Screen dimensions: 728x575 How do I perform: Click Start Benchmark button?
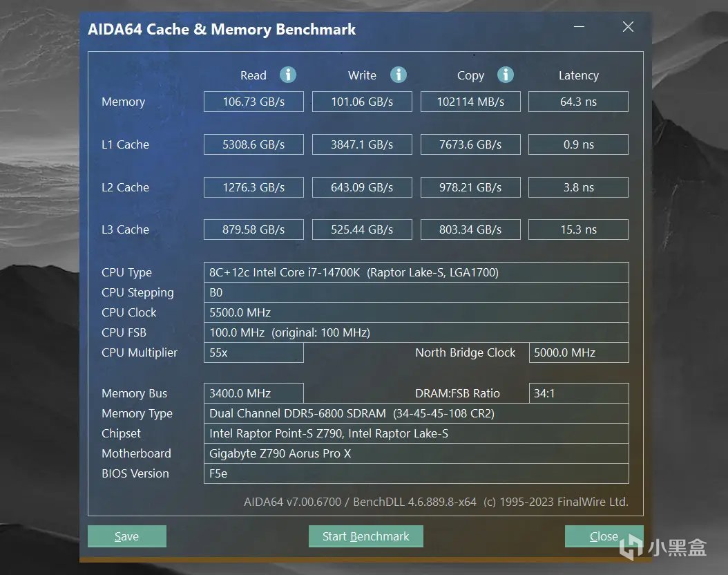366,536
